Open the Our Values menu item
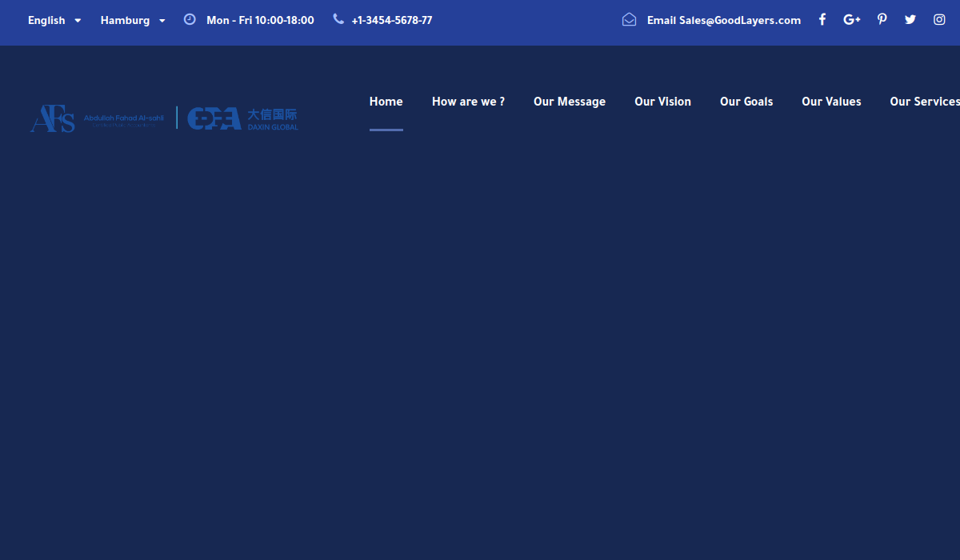The height and width of the screenshot is (560, 960). coord(832,102)
